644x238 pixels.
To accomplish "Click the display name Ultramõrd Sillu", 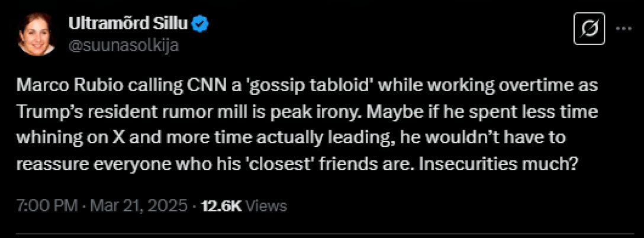I will click(129, 24).
